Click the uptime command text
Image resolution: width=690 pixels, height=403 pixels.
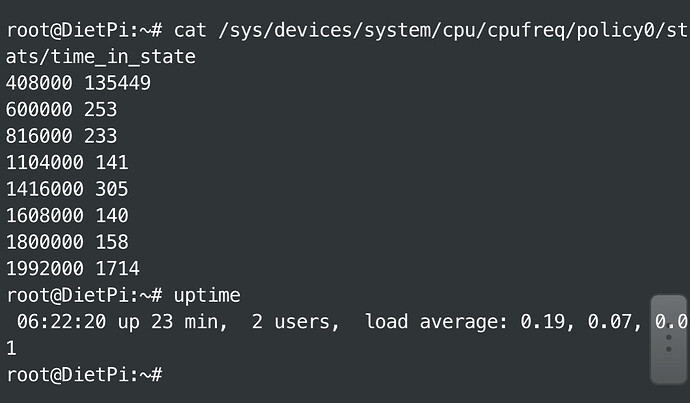click(x=207, y=296)
